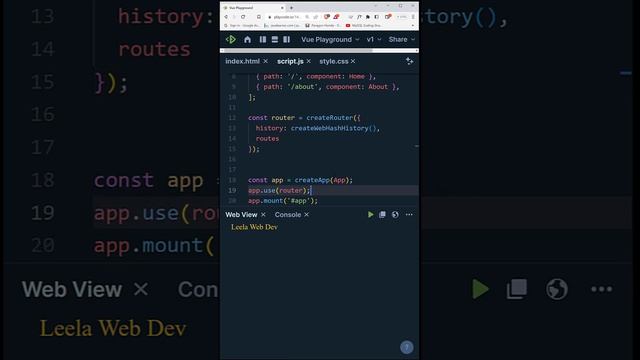
Task: Open the Share dropdown menu
Action: click(x=402, y=40)
